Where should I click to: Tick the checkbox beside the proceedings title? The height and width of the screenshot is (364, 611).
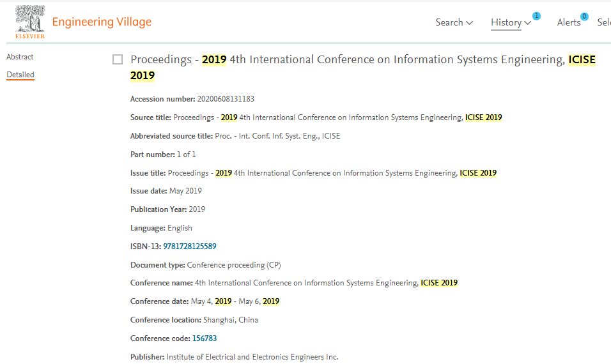click(x=118, y=59)
